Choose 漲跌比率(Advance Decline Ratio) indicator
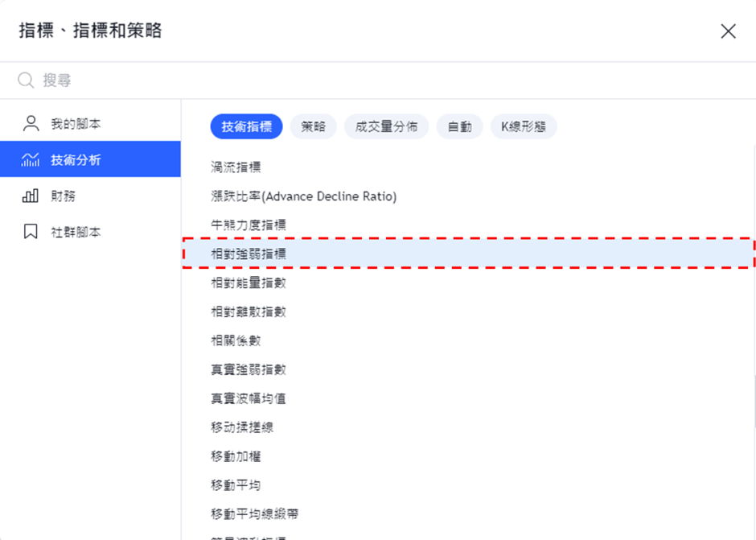 coord(303,196)
